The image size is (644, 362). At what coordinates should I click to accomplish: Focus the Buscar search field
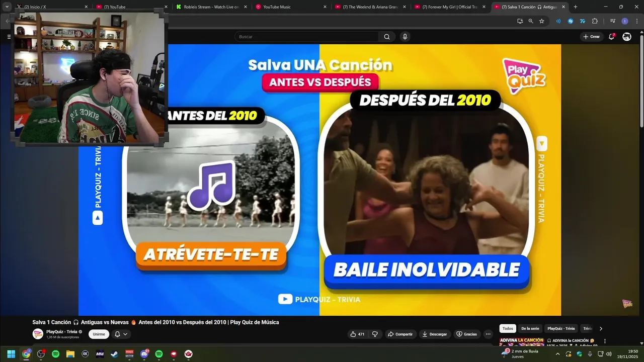pyautogui.click(x=307, y=37)
